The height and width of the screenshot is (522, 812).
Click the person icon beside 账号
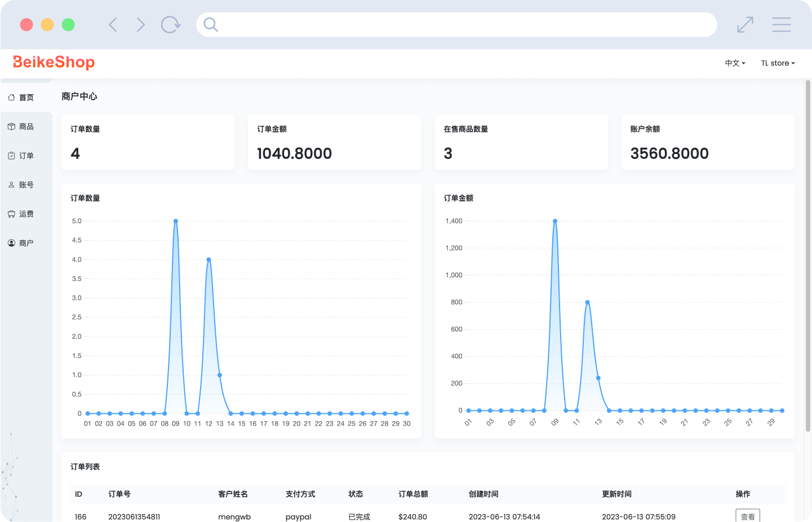click(x=11, y=185)
